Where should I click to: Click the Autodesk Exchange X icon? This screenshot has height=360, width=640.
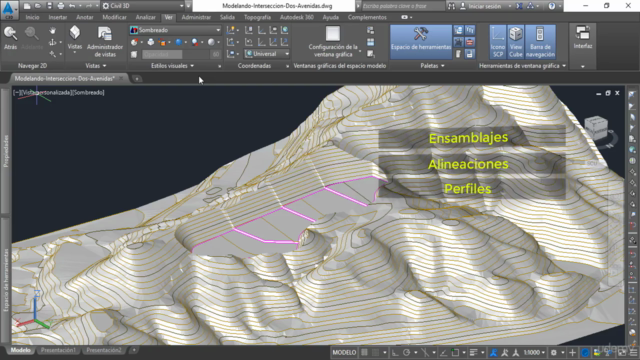click(x=519, y=6)
